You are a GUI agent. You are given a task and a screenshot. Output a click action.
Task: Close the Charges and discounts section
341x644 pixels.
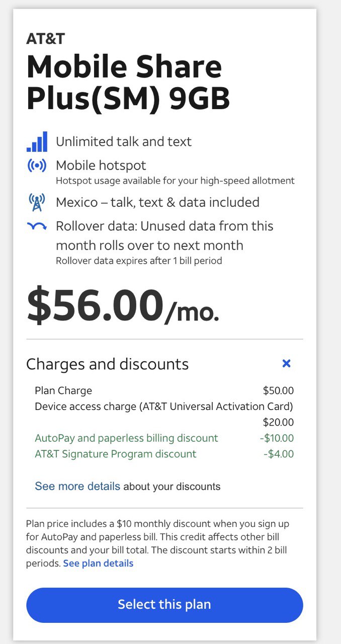pos(286,363)
